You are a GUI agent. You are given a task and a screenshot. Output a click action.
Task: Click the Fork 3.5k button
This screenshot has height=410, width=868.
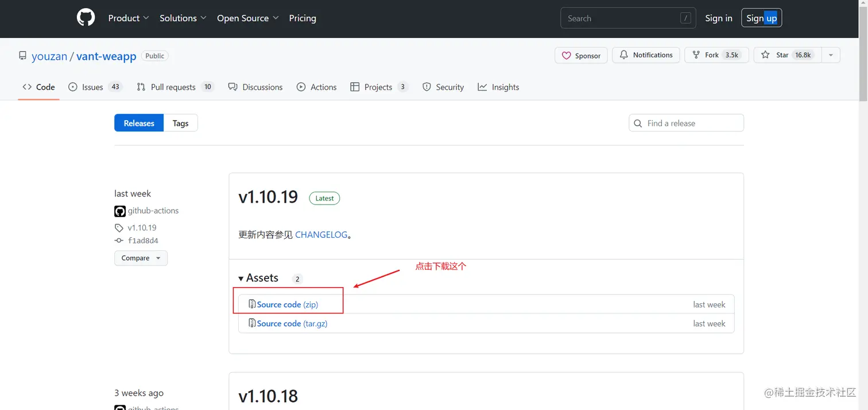coord(716,55)
